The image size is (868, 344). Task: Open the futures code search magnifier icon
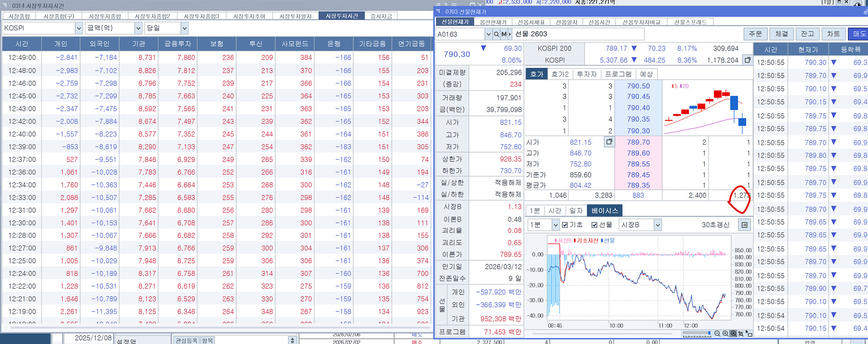tap(496, 34)
